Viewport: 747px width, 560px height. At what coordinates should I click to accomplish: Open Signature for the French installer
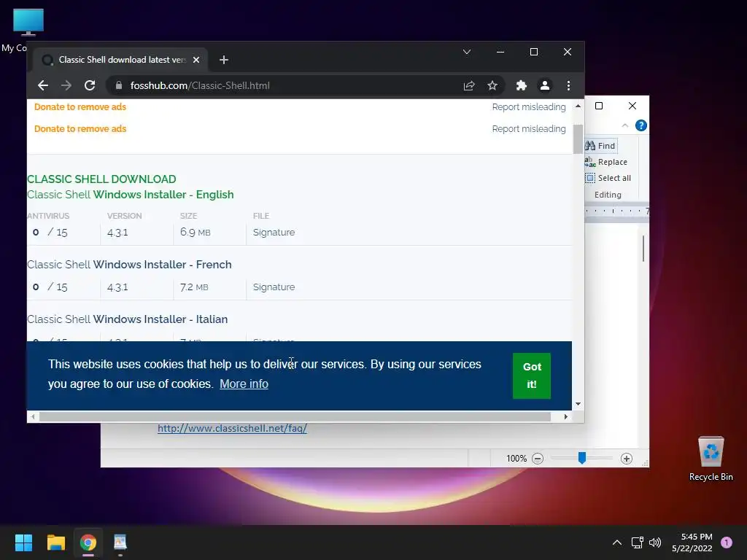tap(274, 287)
